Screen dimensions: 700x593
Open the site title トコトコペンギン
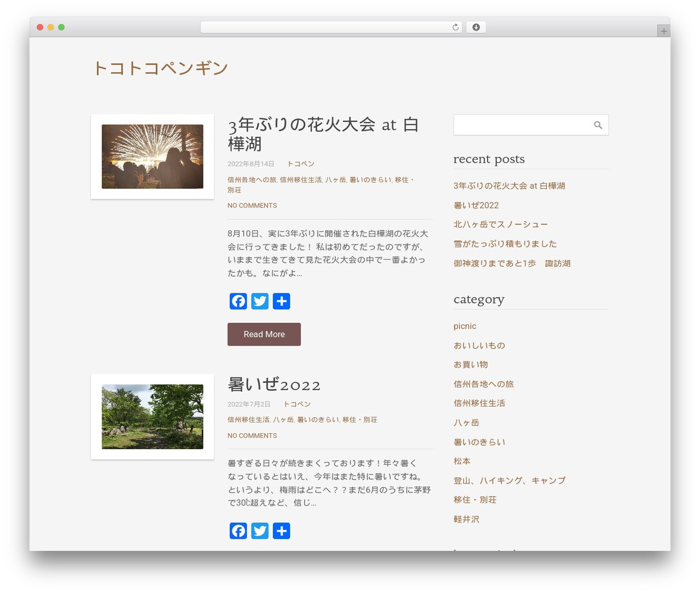coord(160,68)
